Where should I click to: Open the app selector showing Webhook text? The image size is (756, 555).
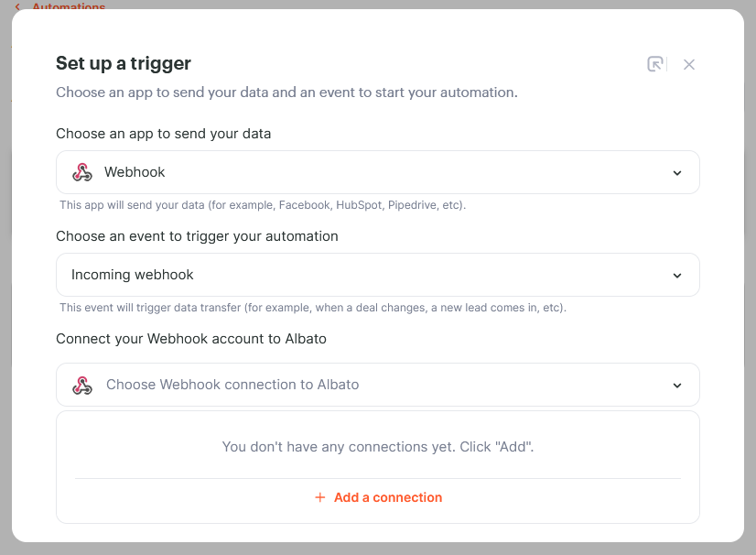click(135, 172)
